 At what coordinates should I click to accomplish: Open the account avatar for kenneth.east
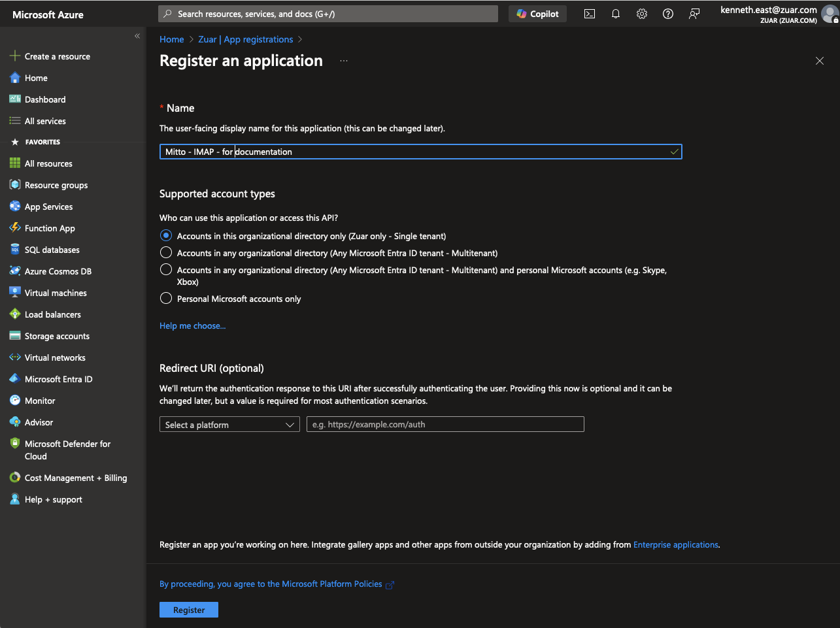coord(830,14)
